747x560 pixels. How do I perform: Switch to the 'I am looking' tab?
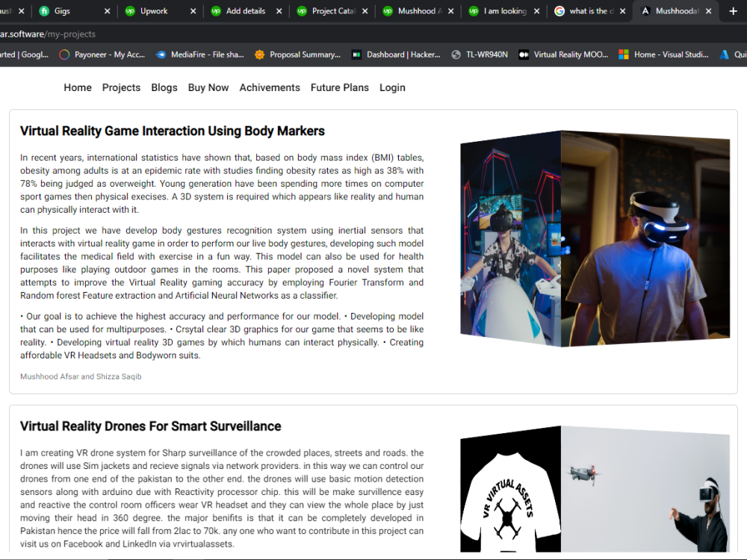click(504, 11)
